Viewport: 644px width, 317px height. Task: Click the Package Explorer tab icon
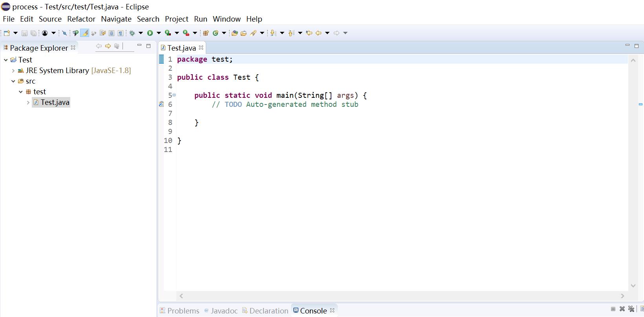5,48
